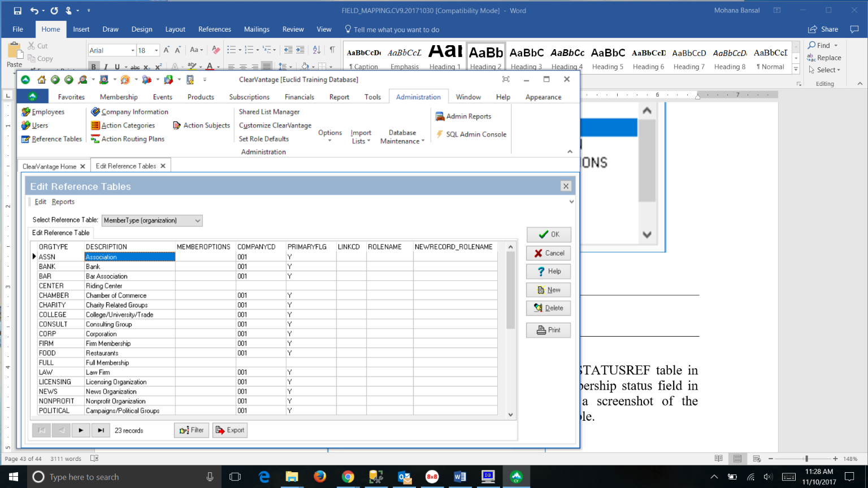The image size is (868, 488).
Task: Click the OK button
Action: 549,234
